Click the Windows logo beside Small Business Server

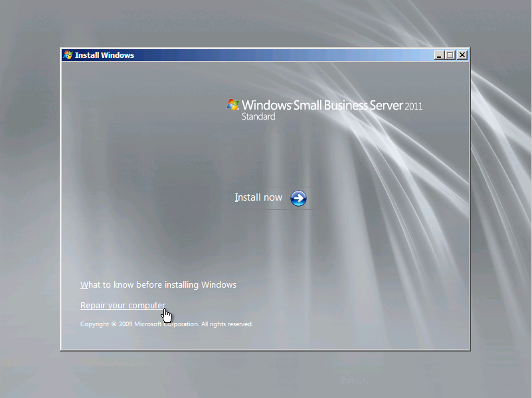click(232, 105)
